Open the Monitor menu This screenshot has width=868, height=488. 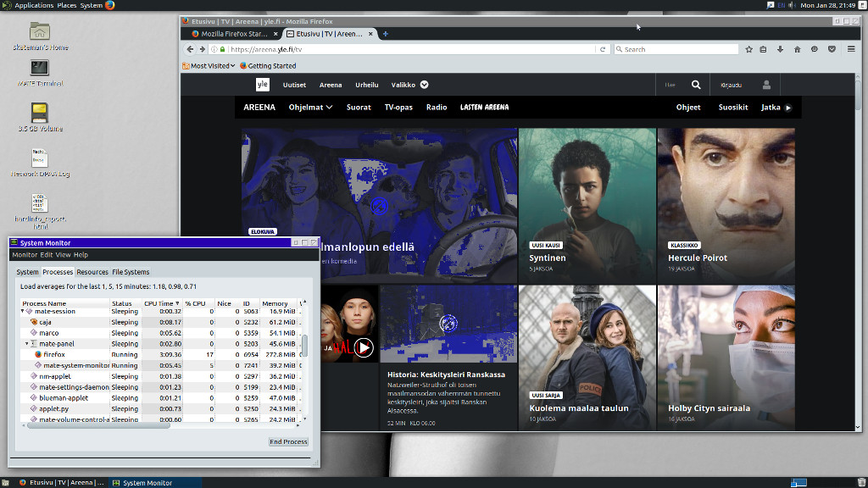25,255
